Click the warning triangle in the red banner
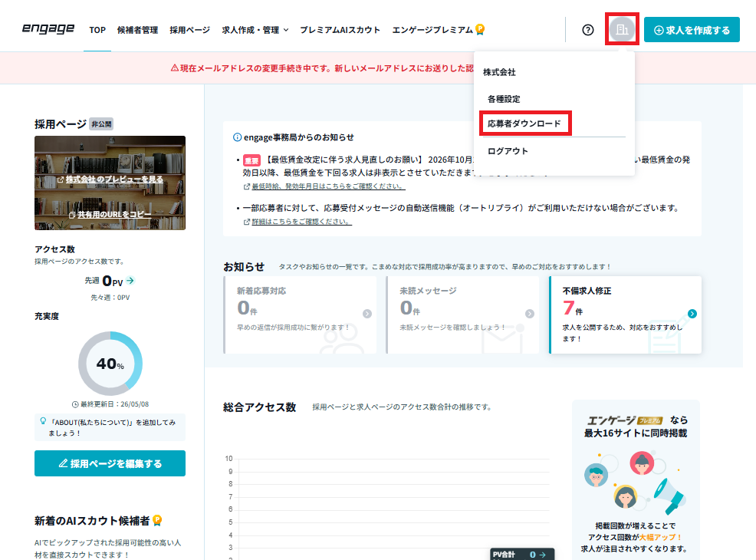 175,68
